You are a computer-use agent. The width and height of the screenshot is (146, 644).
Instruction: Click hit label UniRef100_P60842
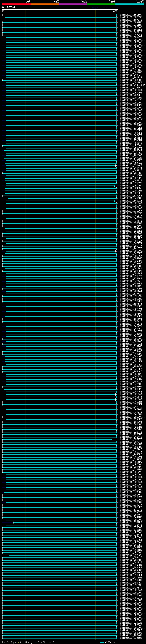coord(131,143)
